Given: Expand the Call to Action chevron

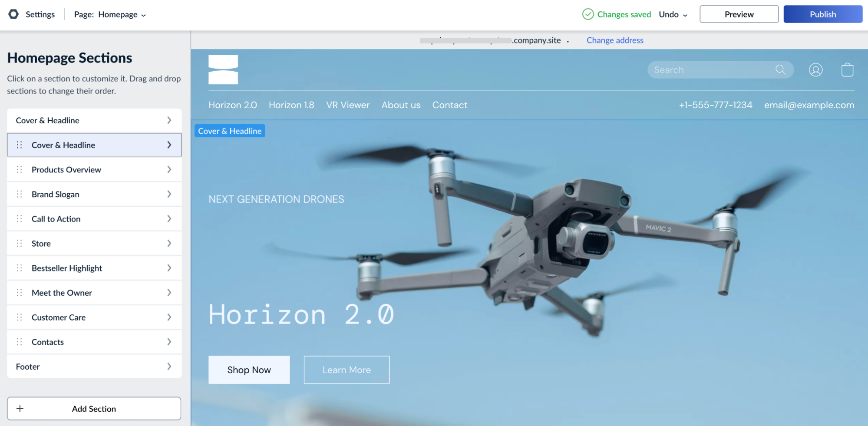Looking at the screenshot, I should coord(169,219).
